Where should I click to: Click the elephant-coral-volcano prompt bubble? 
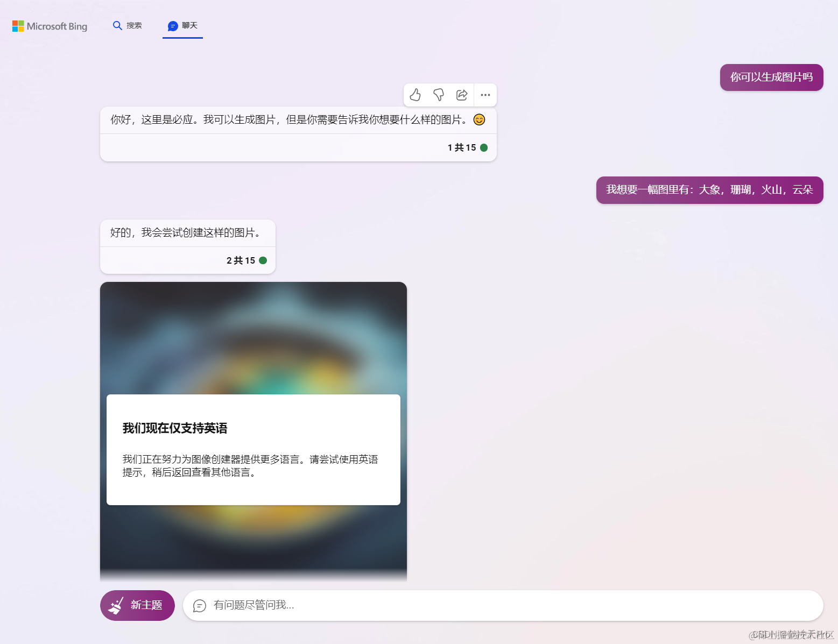click(709, 190)
